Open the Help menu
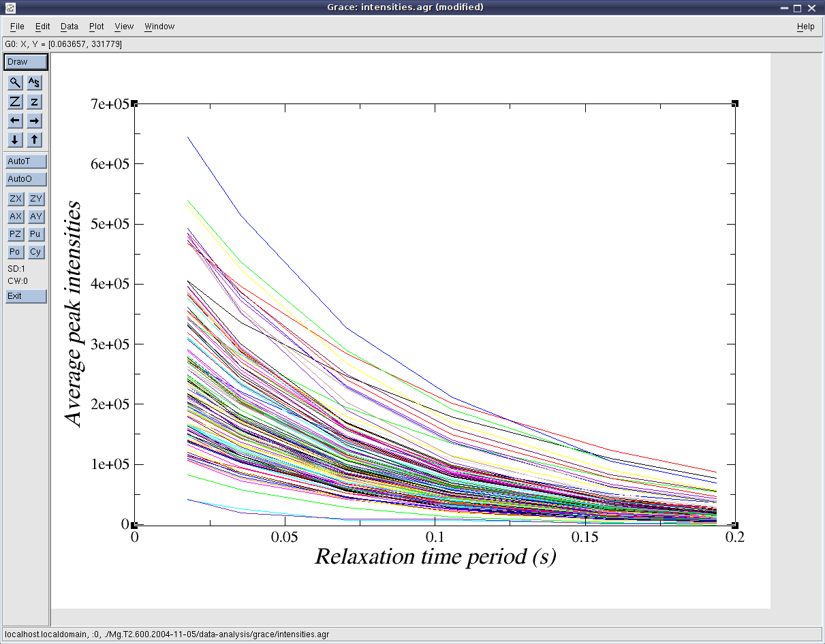Image resolution: width=825 pixels, height=644 pixels. (x=805, y=27)
